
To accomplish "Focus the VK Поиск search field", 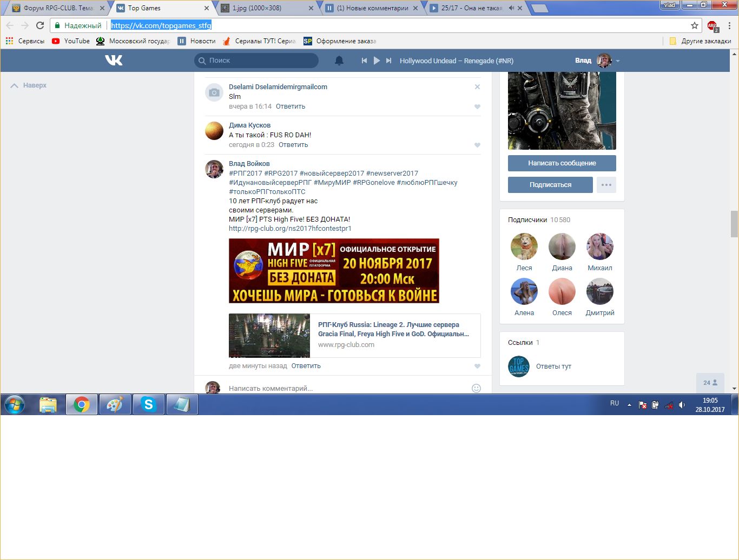I will 256,61.
